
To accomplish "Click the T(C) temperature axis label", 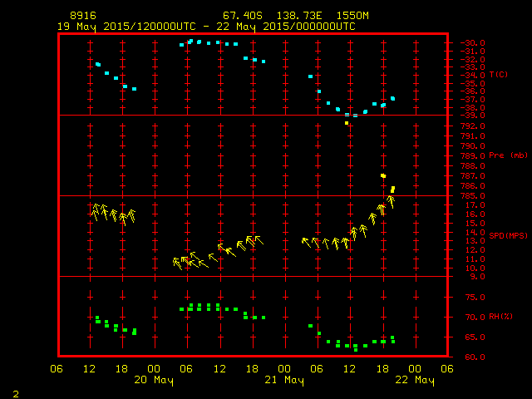I will coord(498,75).
